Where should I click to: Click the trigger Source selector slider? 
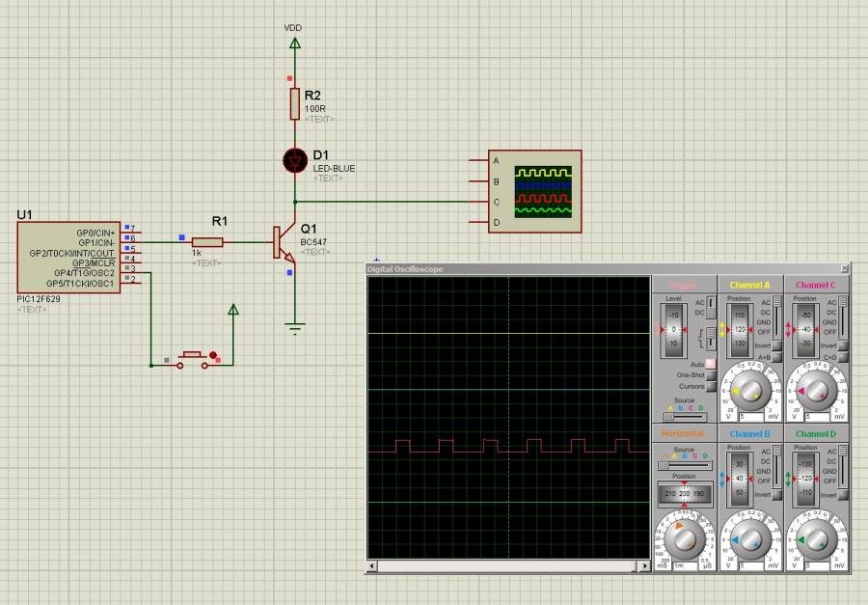point(684,415)
